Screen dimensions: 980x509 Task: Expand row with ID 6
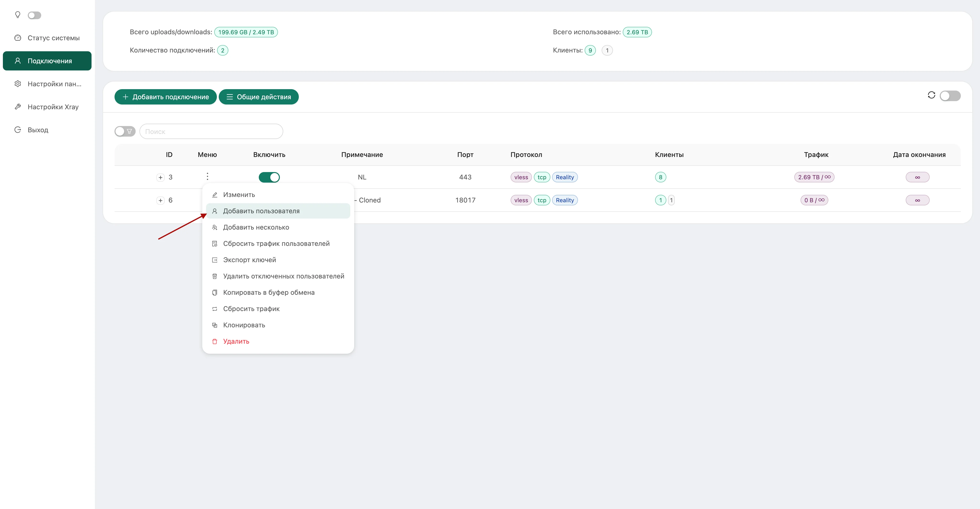161,201
